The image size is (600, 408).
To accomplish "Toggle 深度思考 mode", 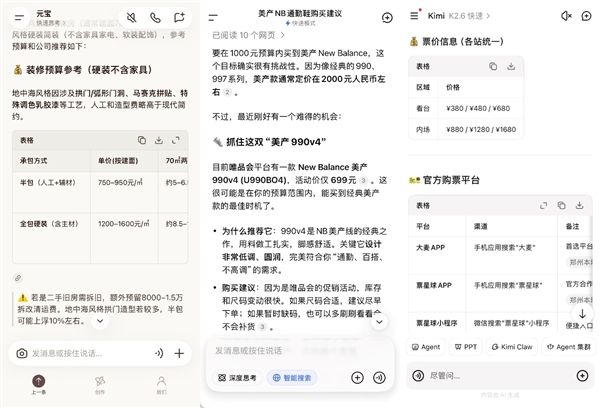I will [237, 378].
